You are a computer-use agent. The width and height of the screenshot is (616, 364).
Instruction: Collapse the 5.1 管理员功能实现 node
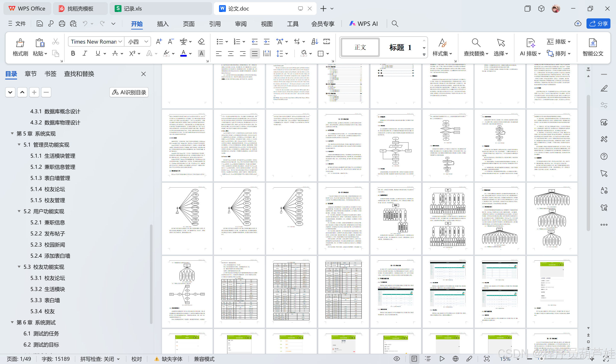19,144
